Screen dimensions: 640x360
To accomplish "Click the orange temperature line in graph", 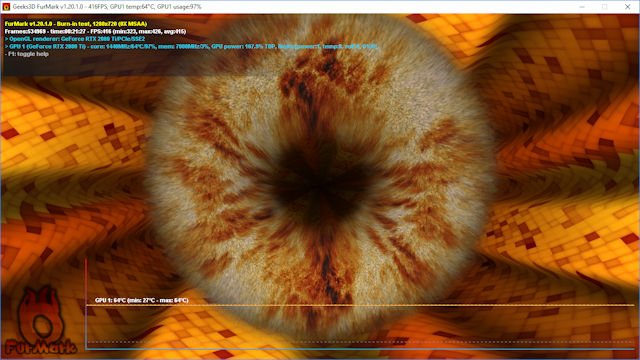I will click(x=360, y=305).
